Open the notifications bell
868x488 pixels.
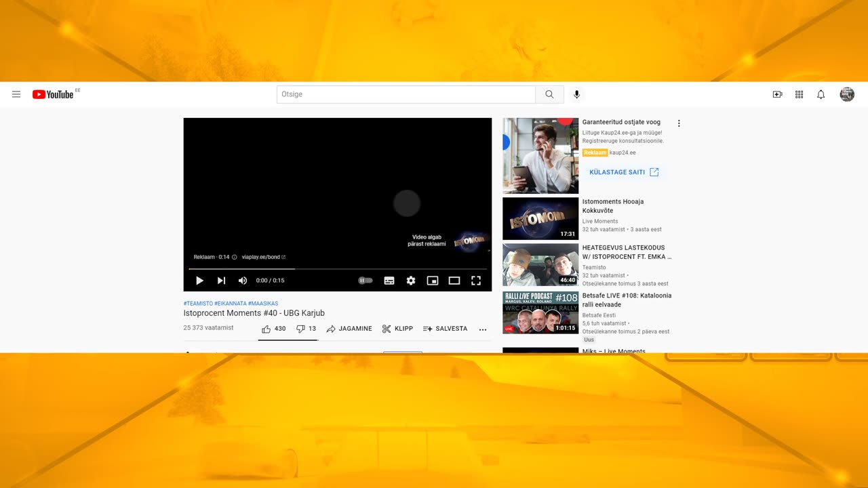(x=821, y=94)
